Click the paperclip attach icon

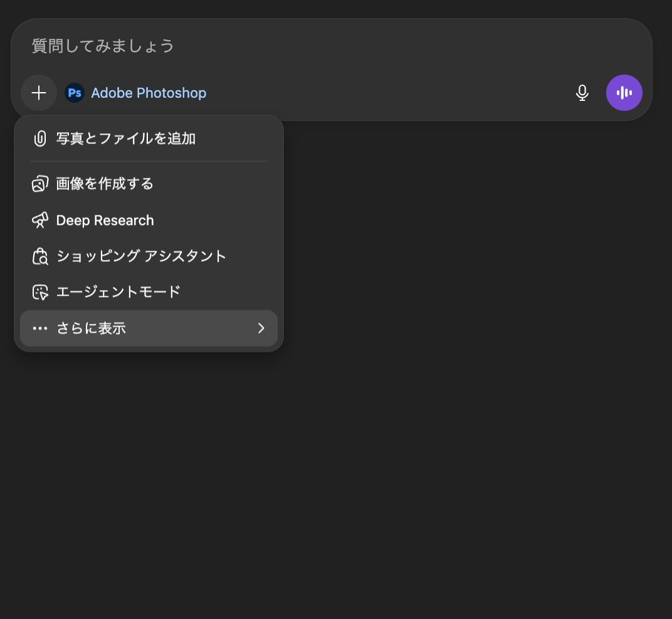pos(40,139)
